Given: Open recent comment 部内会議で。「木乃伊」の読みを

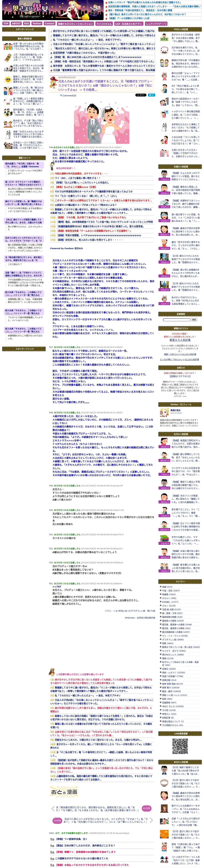Looking at the screenshot, I should (x=24, y=165).
